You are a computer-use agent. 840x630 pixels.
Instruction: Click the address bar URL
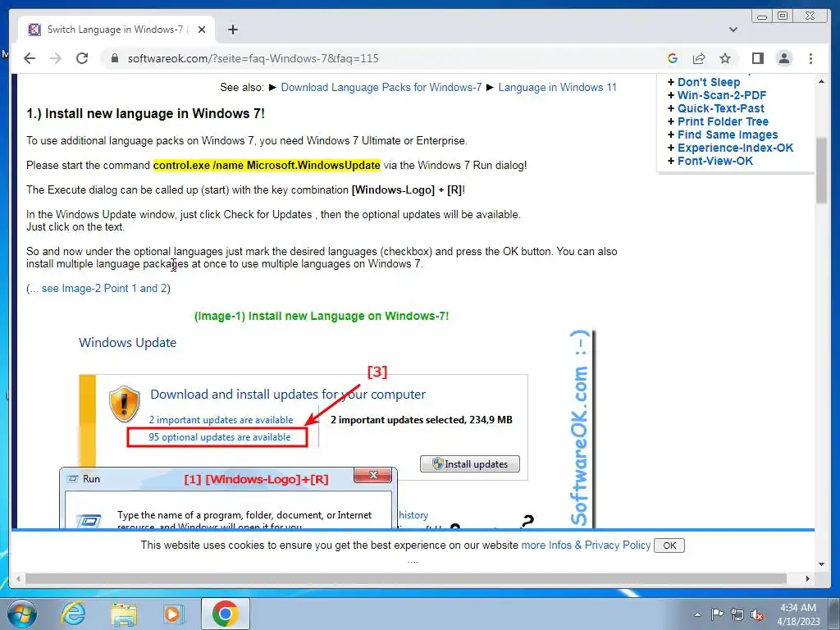click(x=253, y=58)
